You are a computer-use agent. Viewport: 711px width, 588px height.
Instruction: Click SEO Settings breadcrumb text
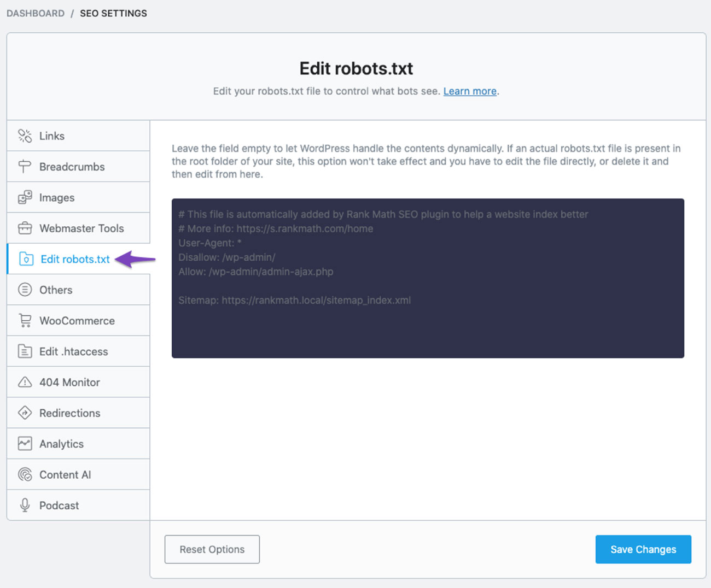pos(113,13)
